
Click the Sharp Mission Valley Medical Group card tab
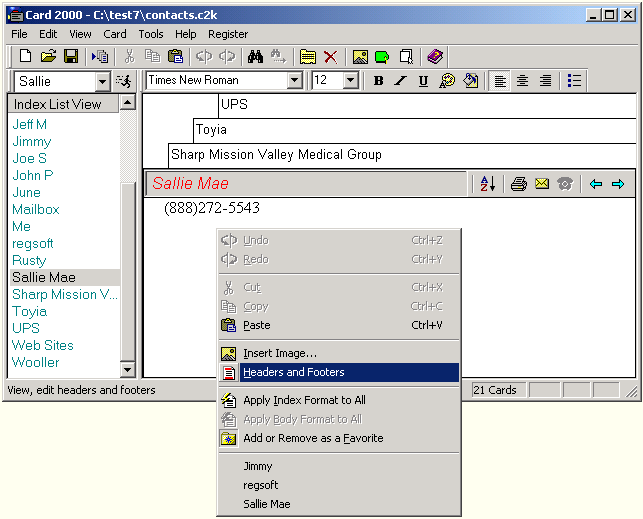[x=402, y=155]
